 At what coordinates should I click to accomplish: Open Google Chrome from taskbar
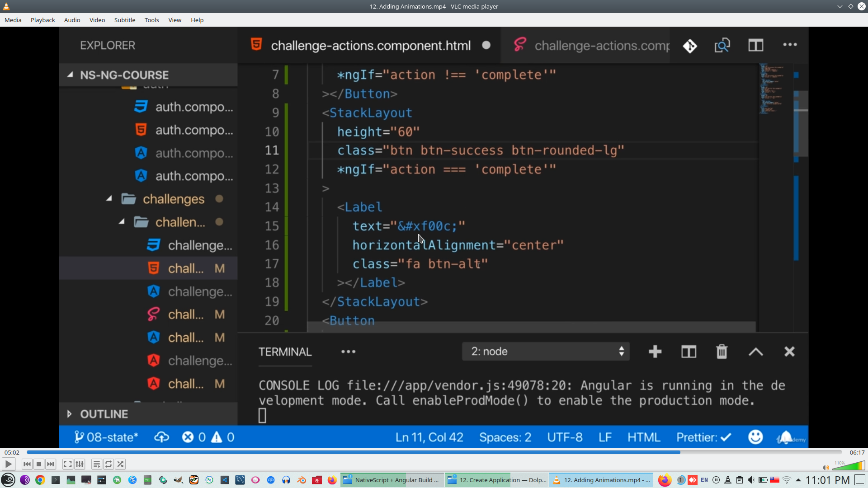pos(40,480)
